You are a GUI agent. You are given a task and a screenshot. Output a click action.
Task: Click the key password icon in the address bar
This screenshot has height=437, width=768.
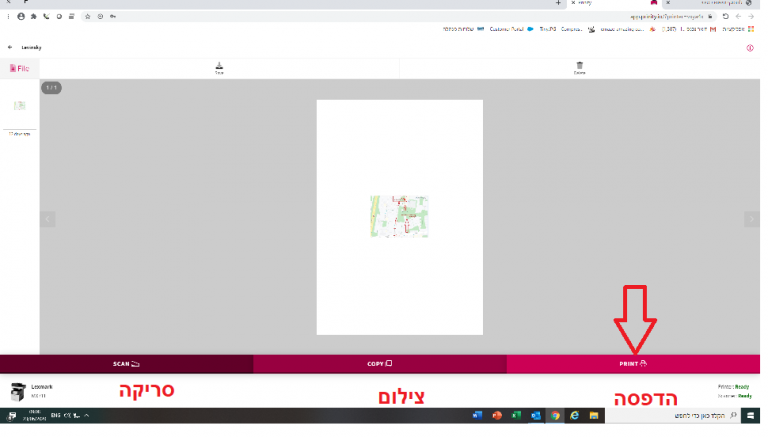pyautogui.click(x=113, y=16)
